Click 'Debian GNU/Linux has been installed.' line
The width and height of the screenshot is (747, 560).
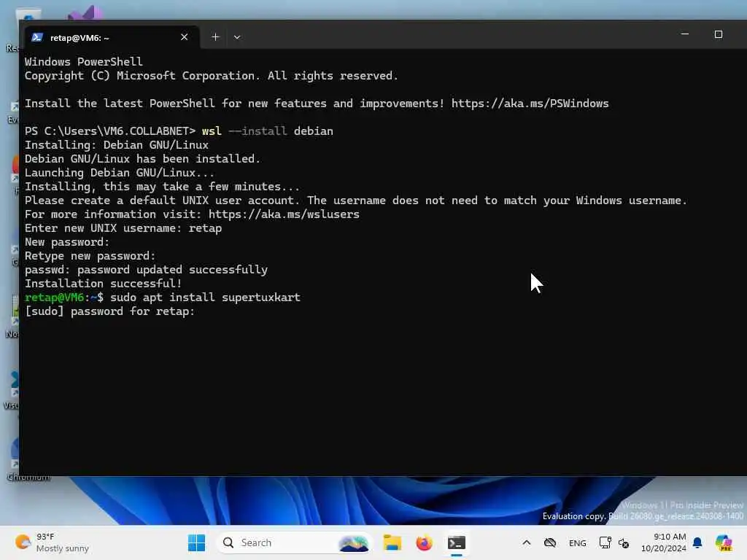pyautogui.click(x=143, y=159)
